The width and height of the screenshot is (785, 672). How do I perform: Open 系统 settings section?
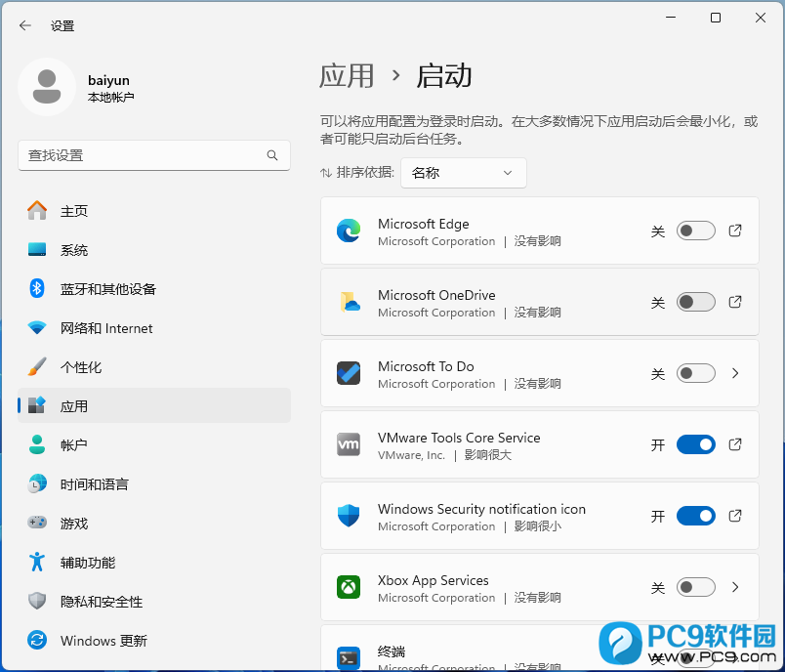[x=154, y=249]
